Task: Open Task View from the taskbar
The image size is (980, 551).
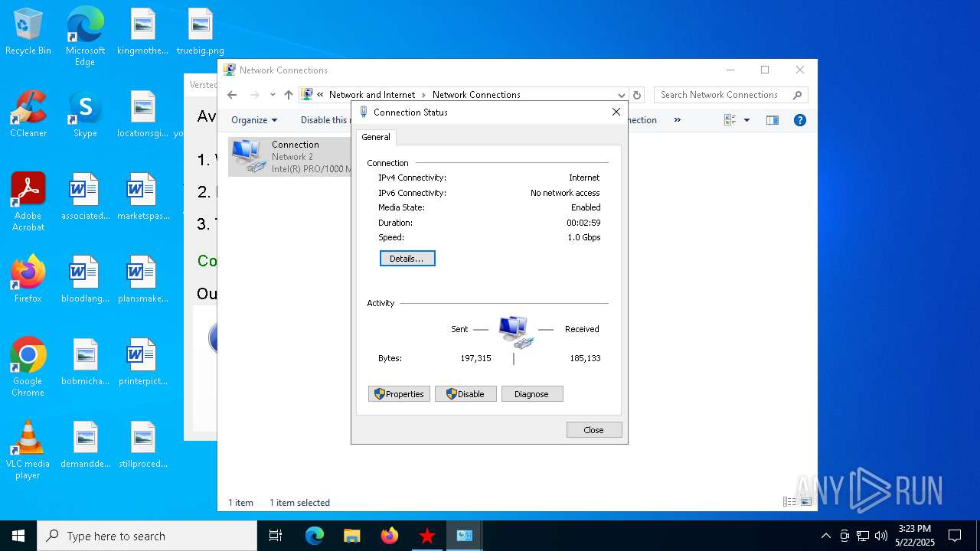Action: coord(276,536)
